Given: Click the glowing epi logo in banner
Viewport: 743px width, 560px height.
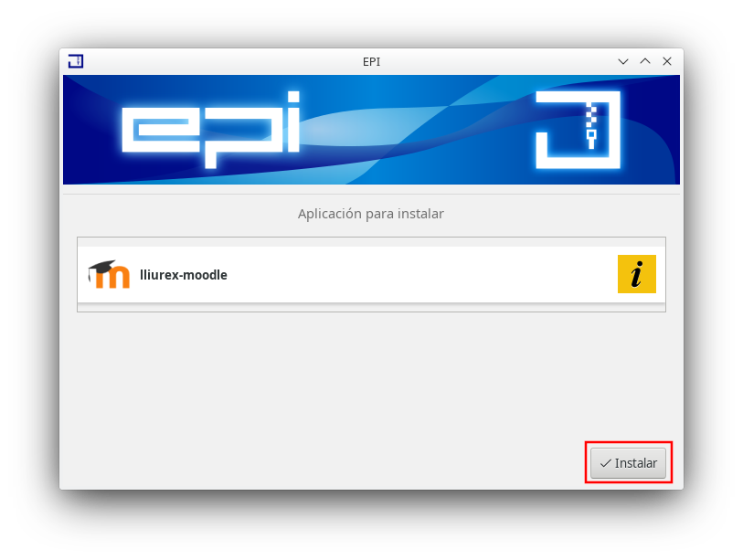Looking at the screenshot, I should tap(211, 130).
